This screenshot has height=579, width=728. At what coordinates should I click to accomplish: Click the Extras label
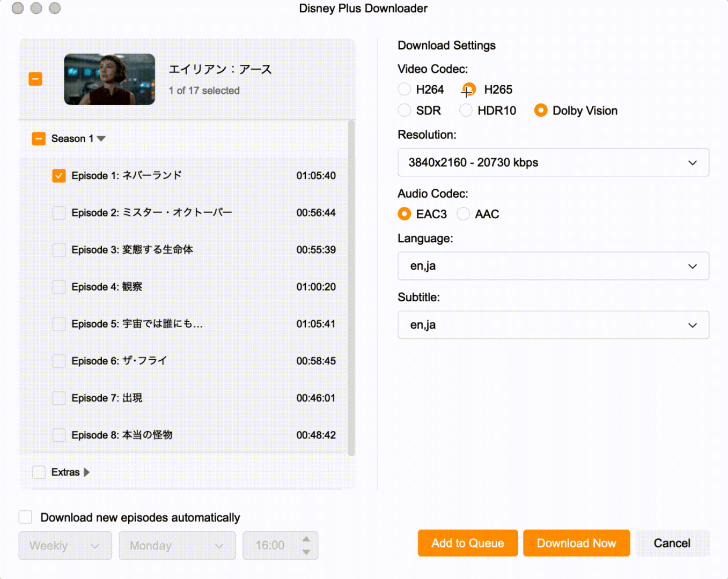click(65, 472)
